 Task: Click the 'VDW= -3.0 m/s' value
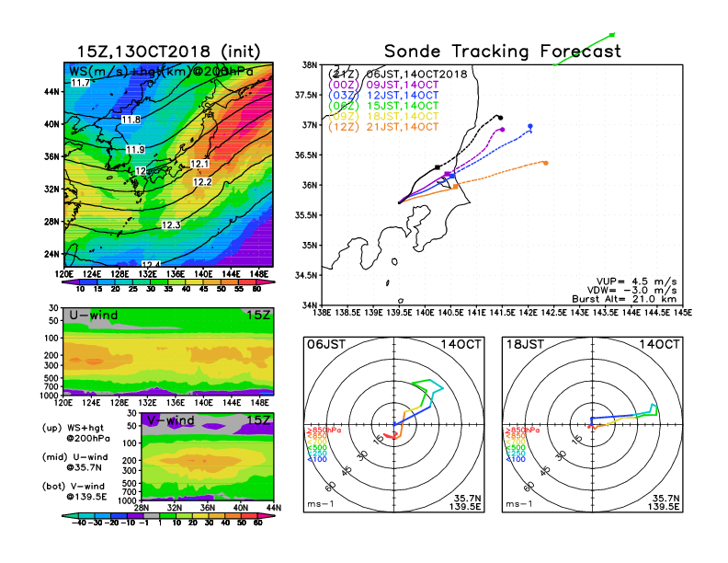[x=631, y=291]
